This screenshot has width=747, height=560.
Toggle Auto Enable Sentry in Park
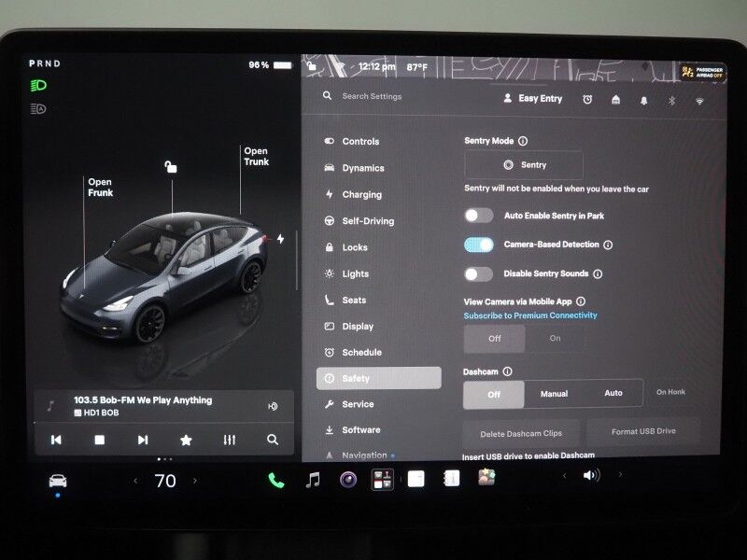[479, 216]
